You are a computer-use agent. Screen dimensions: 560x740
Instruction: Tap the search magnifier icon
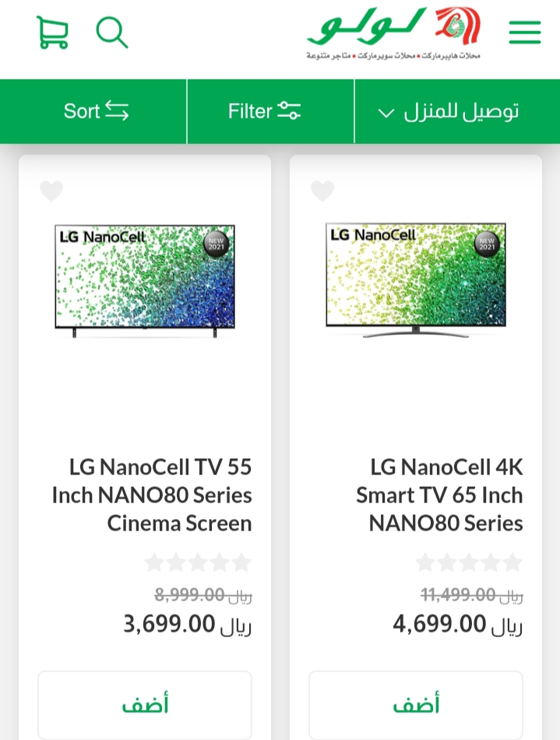112,33
